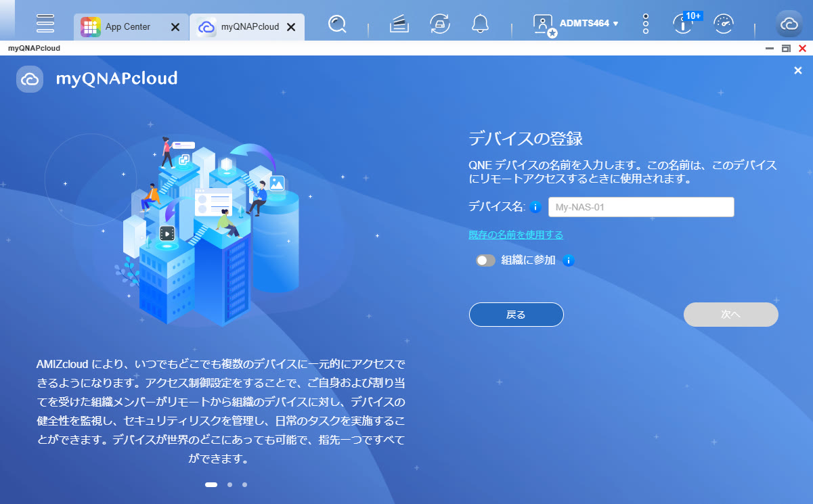Viewport: 813px width, 504px height.
Task: Click the search magnifier icon
Action: point(336,24)
